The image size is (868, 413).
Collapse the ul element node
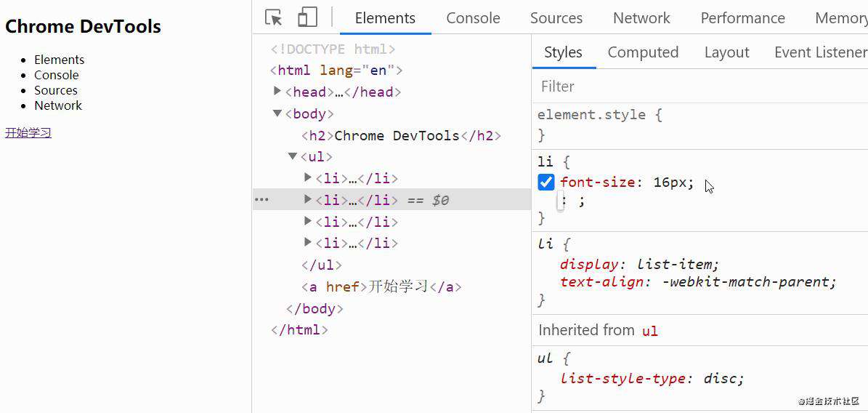click(x=293, y=156)
